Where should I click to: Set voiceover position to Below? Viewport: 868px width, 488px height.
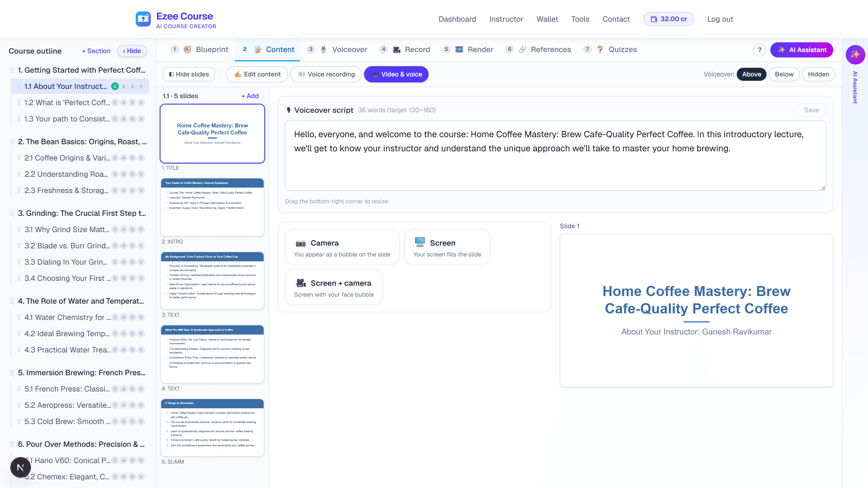point(784,75)
